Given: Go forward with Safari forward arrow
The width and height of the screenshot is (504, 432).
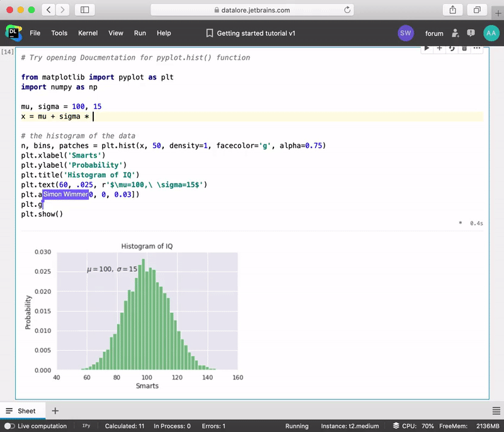Looking at the screenshot, I should click(x=62, y=10).
